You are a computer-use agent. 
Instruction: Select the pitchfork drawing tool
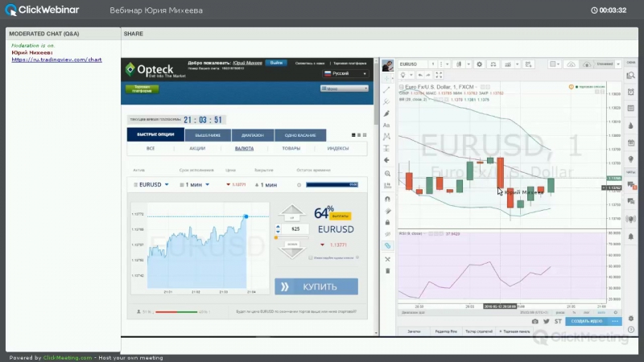coord(387,101)
